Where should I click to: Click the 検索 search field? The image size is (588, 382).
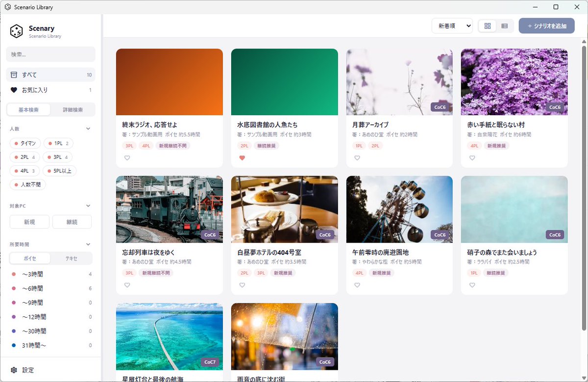pos(50,54)
